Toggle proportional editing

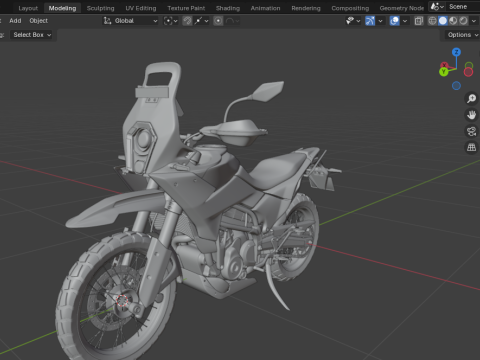pos(218,21)
